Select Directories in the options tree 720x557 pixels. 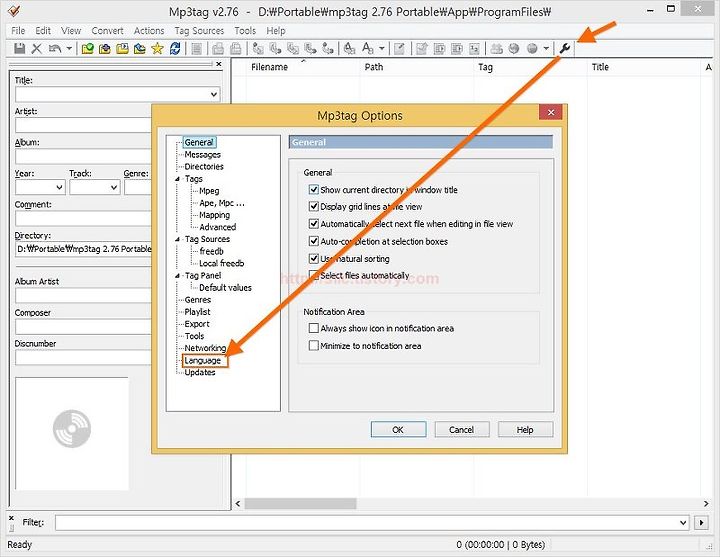coord(204,167)
